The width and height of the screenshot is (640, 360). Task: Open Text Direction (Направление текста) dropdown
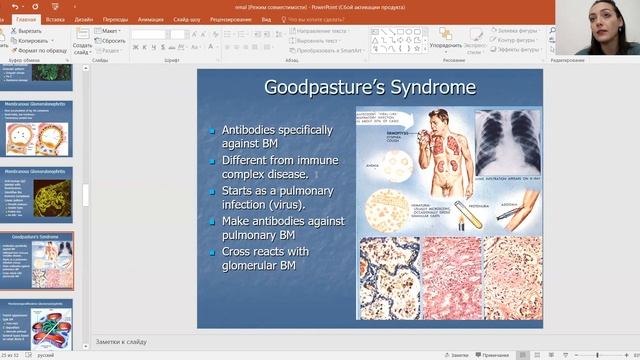coord(319,31)
